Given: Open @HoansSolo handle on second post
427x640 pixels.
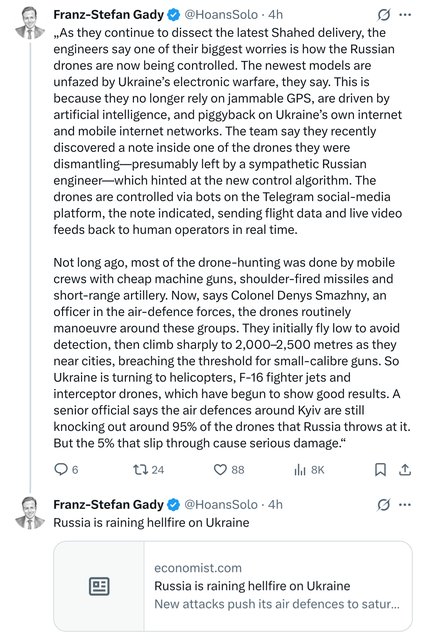Looking at the screenshot, I should [221, 504].
